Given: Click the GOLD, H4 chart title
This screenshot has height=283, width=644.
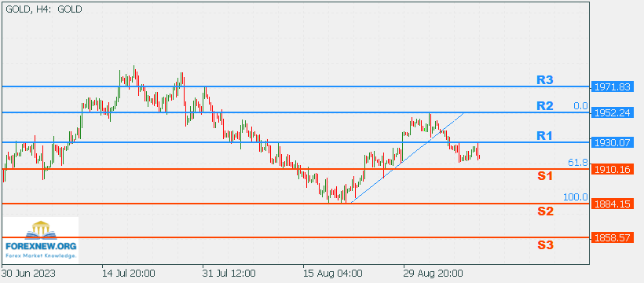Looking at the screenshot, I should pyautogui.click(x=43, y=9).
